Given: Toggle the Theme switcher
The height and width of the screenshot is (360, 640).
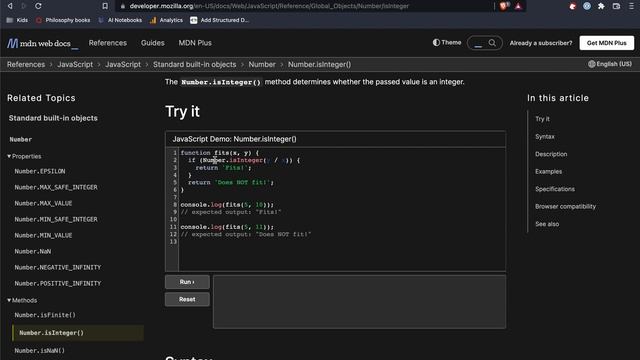Looking at the screenshot, I should (447, 42).
